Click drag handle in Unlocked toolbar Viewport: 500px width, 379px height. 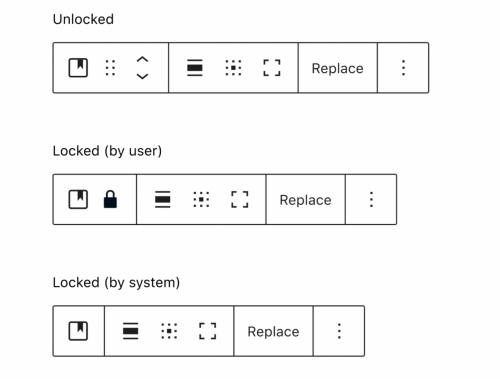(x=110, y=68)
